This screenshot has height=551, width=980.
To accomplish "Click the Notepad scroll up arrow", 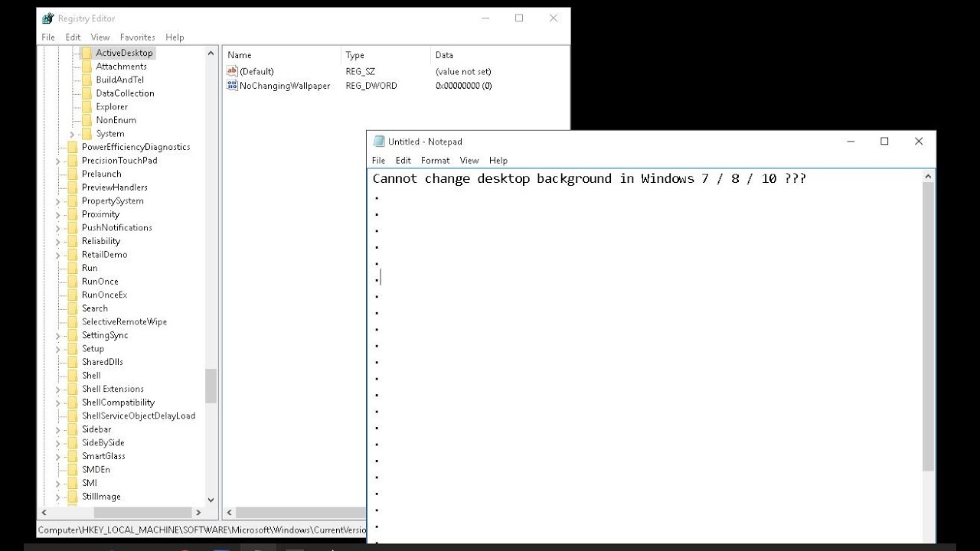I will pyautogui.click(x=928, y=177).
